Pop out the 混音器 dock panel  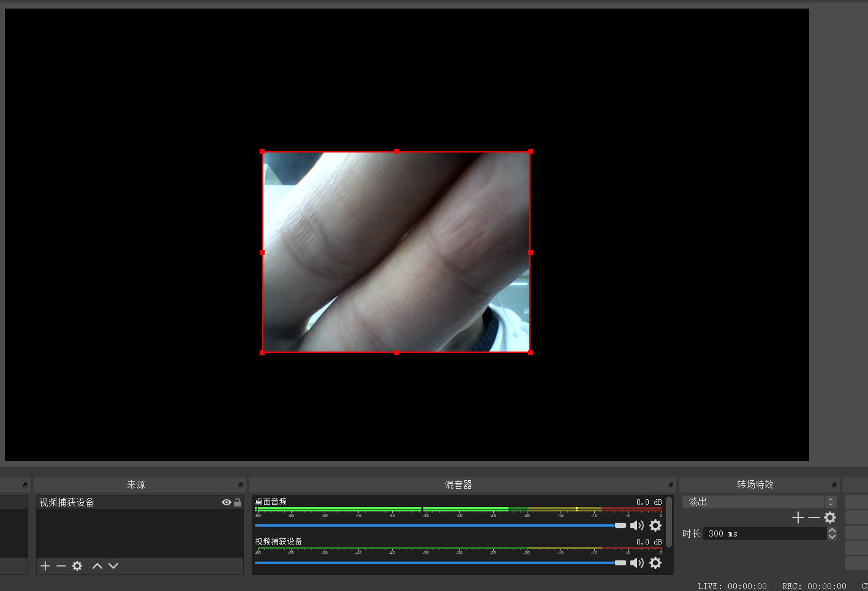(x=670, y=484)
